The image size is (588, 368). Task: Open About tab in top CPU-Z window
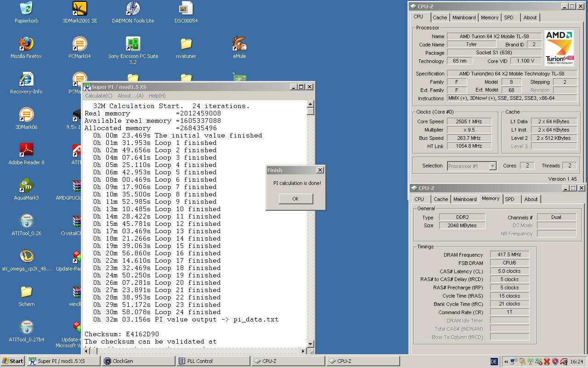click(530, 17)
